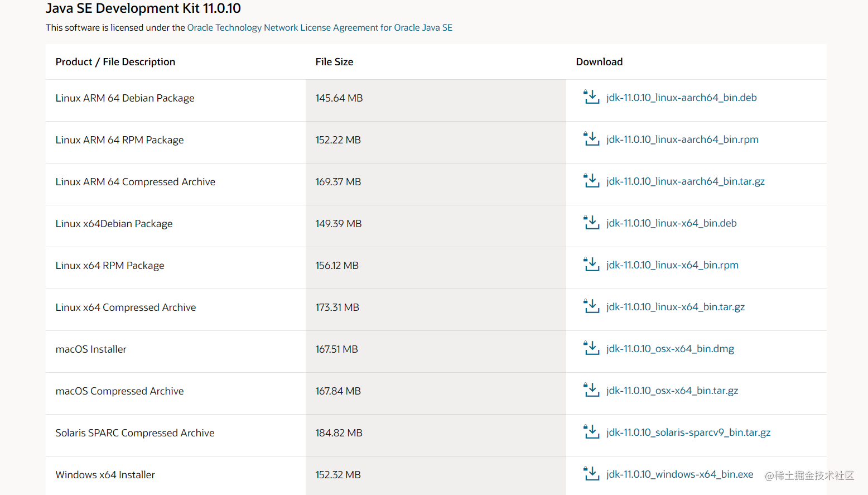Download jdk-11.0.10_linux-x64_bin.rpm file link
This screenshot has height=495, width=868.
click(672, 265)
